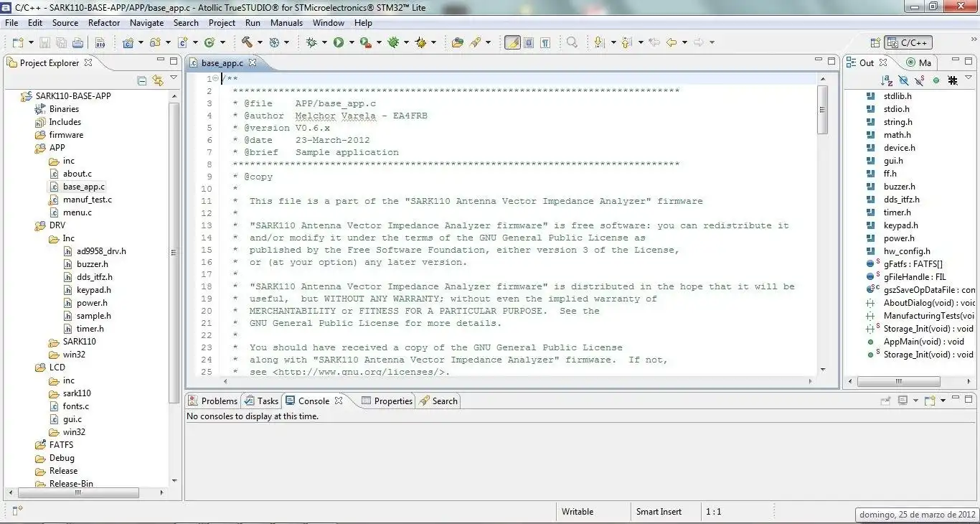Click the New C source file icon
This screenshot has height=524, width=980.
pos(182,42)
